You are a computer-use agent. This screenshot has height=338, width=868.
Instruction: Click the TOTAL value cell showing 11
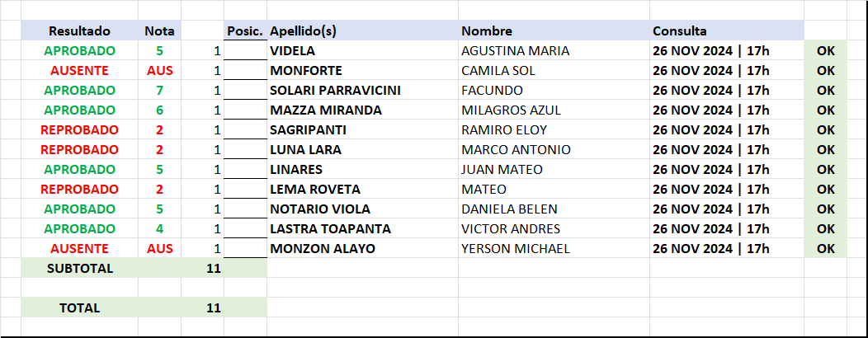(203, 308)
